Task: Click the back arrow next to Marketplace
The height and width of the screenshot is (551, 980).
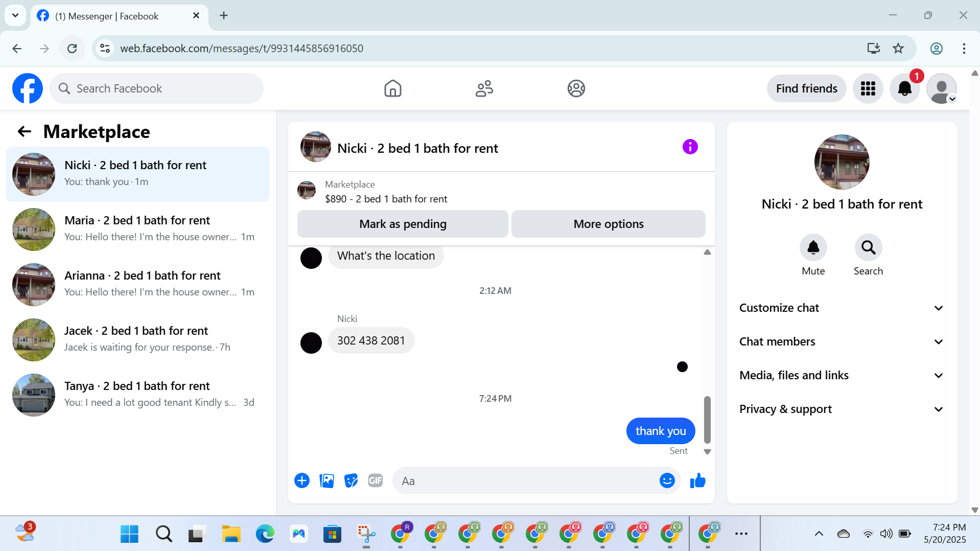Action: (25, 132)
